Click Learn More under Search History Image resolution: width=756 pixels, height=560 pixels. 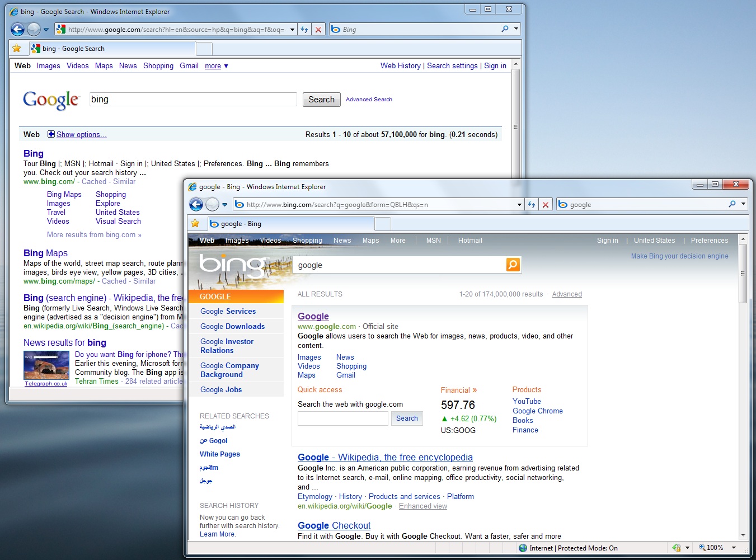pos(218,534)
